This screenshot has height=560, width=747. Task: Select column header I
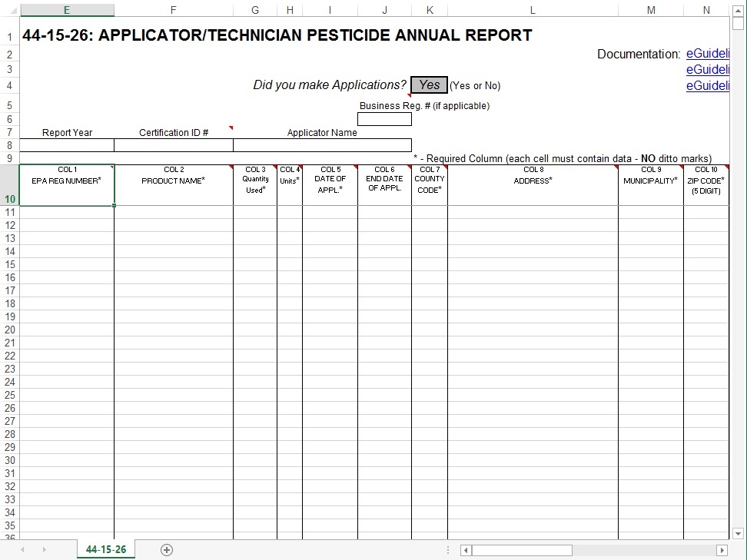330,10
